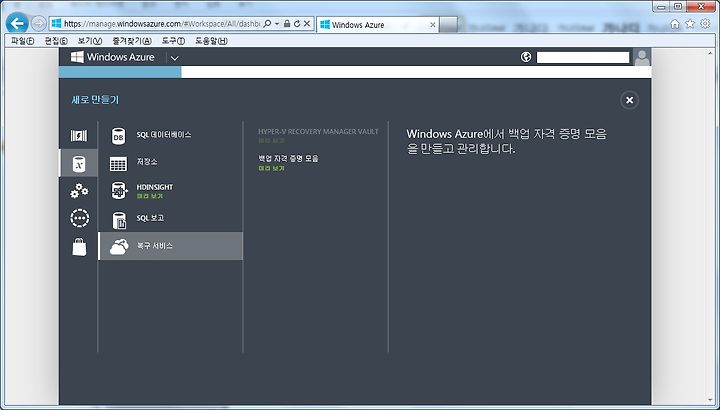
Task: Open the 보기(V) menu
Action: 90,41
